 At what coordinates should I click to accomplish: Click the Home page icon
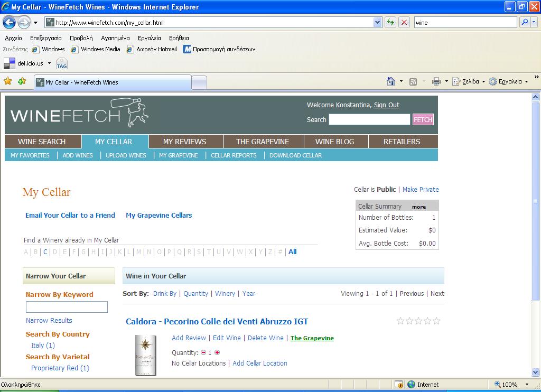pos(391,81)
